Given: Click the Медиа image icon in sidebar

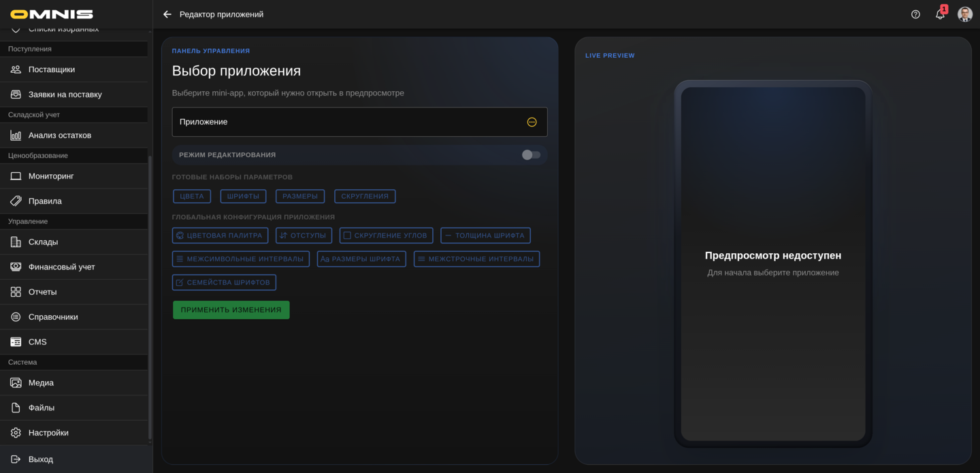Looking at the screenshot, I should coord(16,383).
